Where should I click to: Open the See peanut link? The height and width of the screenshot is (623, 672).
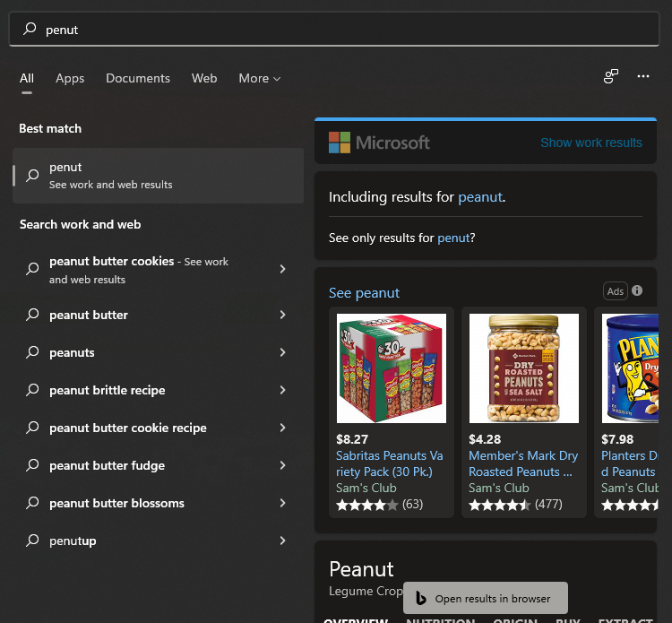(x=364, y=293)
